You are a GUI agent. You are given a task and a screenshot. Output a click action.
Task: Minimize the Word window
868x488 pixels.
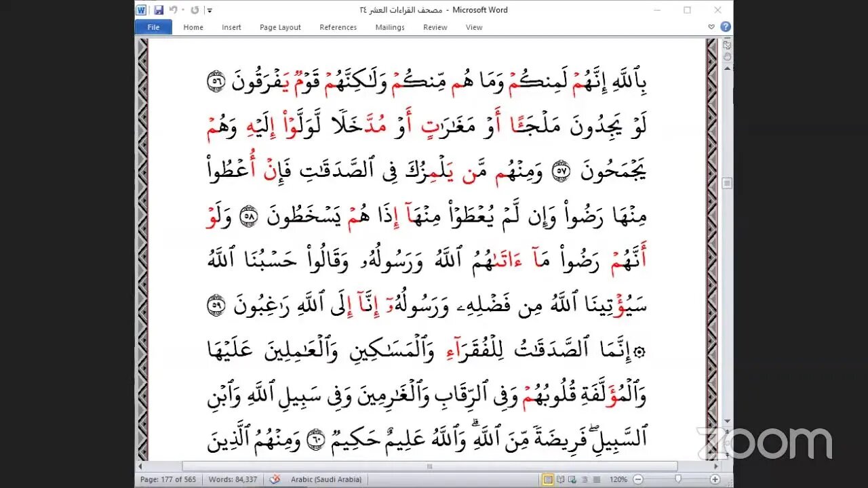[656, 10]
